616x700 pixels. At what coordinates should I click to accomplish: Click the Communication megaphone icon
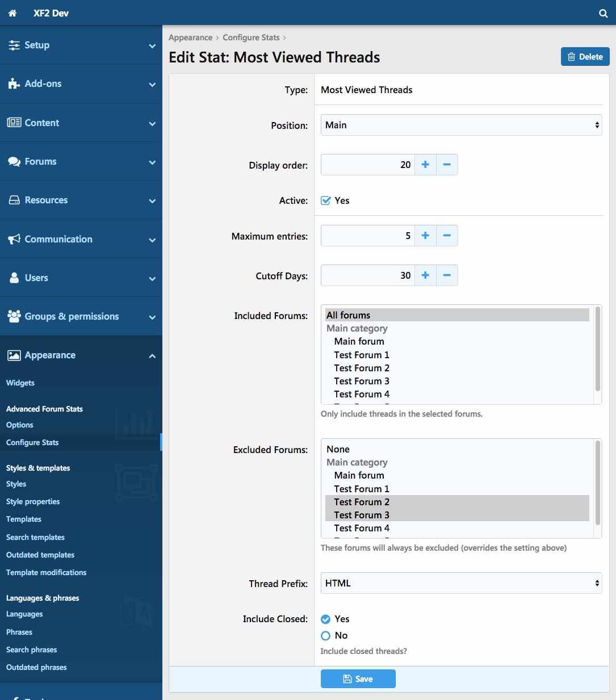14,239
